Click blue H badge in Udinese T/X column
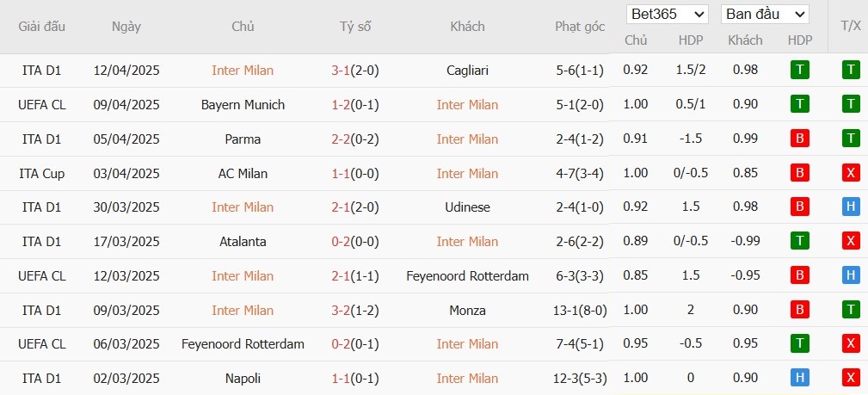This screenshot has height=395, width=868. pyautogui.click(x=851, y=207)
